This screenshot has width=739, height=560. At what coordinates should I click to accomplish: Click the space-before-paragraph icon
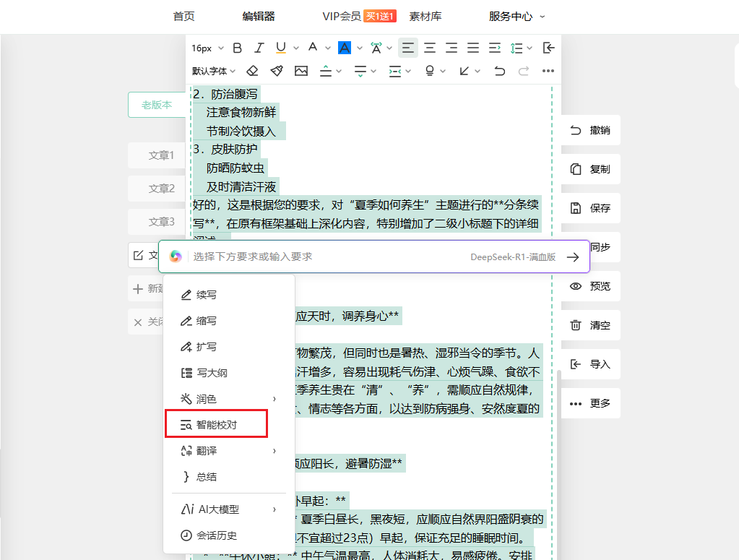pyautogui.click(x=326, y=72)
